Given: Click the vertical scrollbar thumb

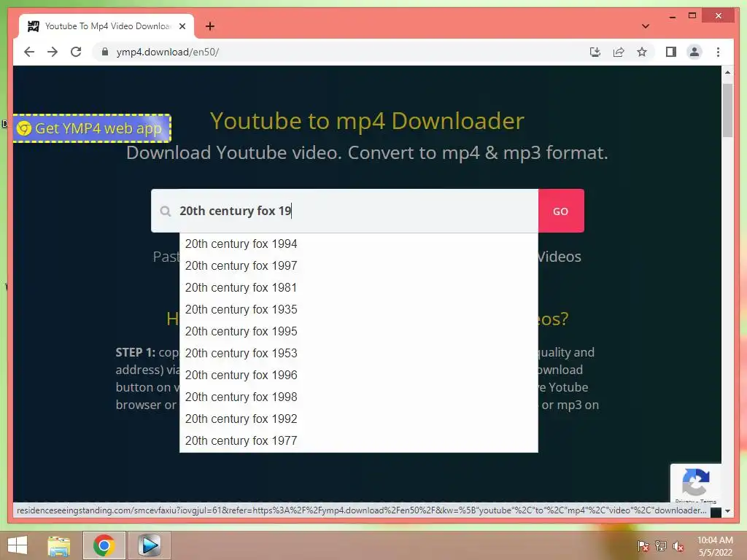Looking at the screenshot, I should point(727,111).
